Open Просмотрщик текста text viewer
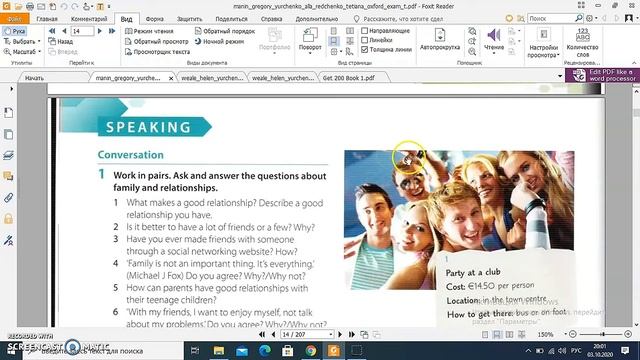Screen dimensions: 640x360 pos(157,52)
